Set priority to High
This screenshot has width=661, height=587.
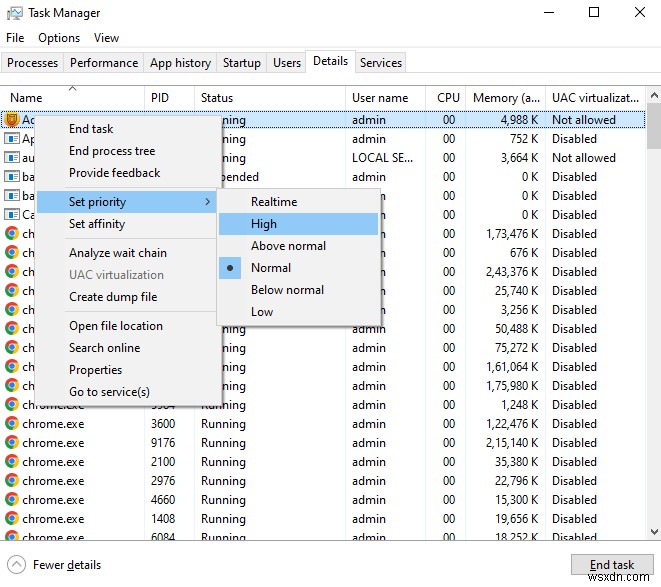(298, 223)
